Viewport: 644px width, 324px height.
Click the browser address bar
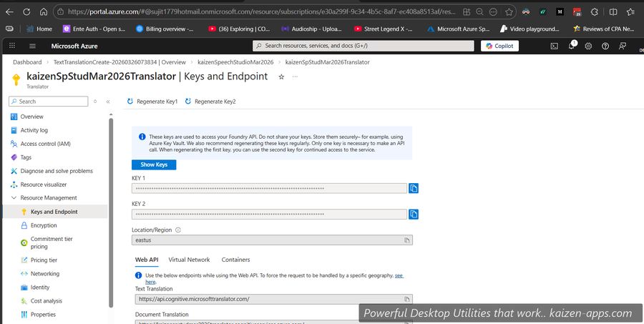click(262, 12)
